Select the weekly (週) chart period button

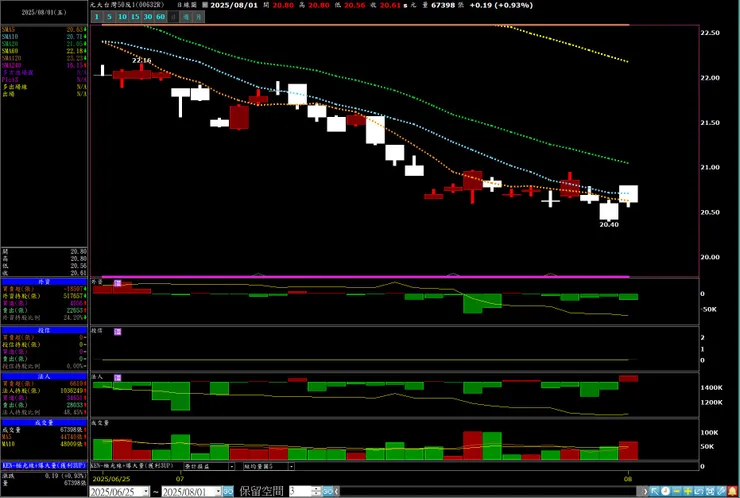pos(186,17)
